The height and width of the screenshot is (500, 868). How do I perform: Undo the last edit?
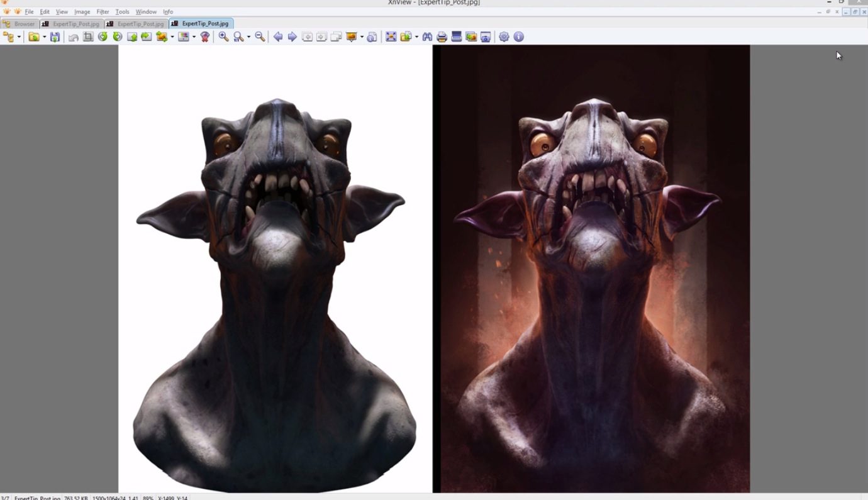(x=72, y=36)
